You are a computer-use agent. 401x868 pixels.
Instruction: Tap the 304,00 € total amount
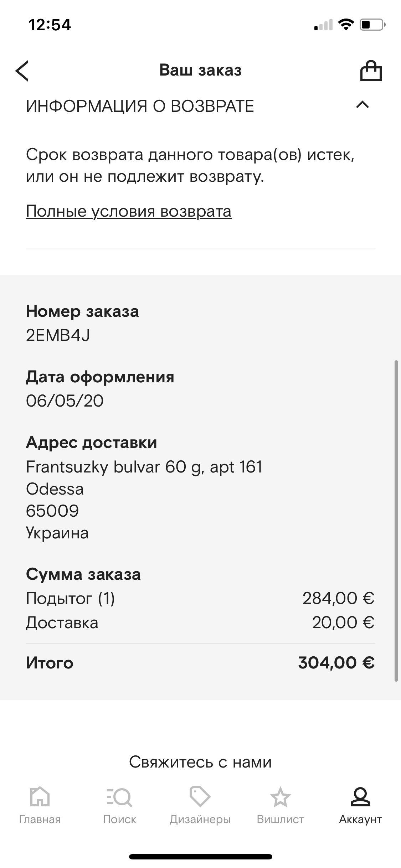tap(336, 663)
